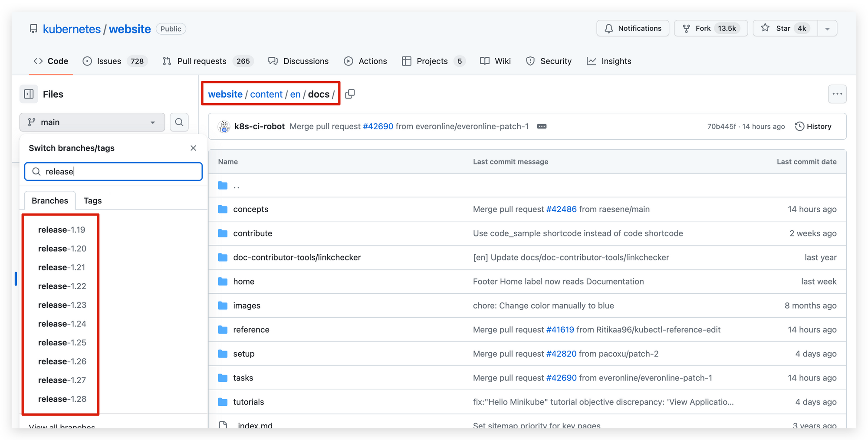
Task: Open the tutorials folder
Action: click(248, 402)
